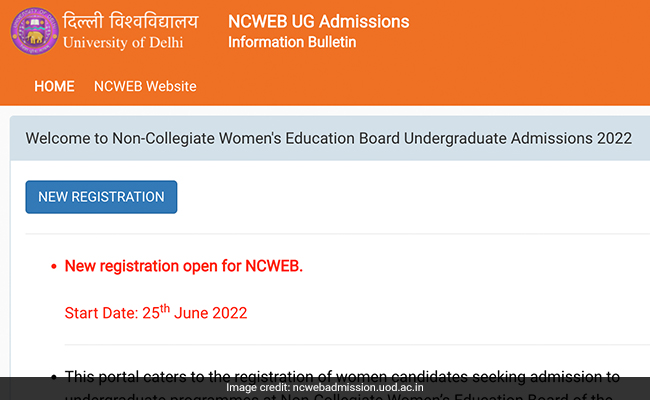This screenshot has width=650, height=400.
Task: Click the Welcome to Non-Collegiate Women's heading
Action: coord(328,138)
